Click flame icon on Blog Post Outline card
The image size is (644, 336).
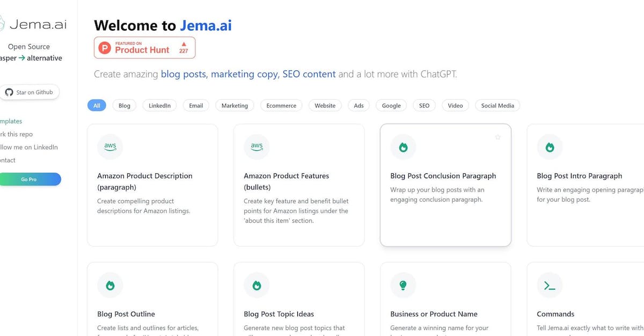pyautogui.click(x=110, y=286)
